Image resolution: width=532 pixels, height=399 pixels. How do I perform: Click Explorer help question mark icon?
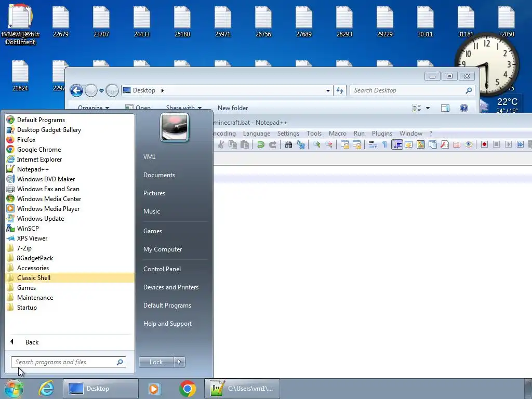click(x=464, y=108)
